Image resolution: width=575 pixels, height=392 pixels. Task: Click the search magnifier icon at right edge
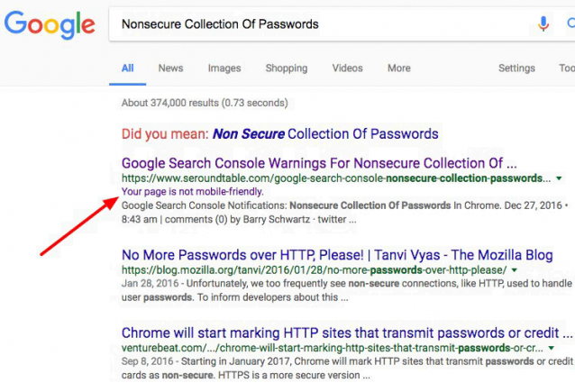click(571, 23)
